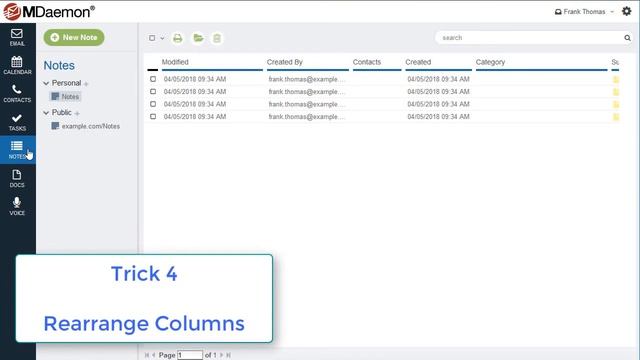Check the third note row checkbox
The width and height of the screenshot is (640, 360).
pyautogui.click(x=153, y=104)
